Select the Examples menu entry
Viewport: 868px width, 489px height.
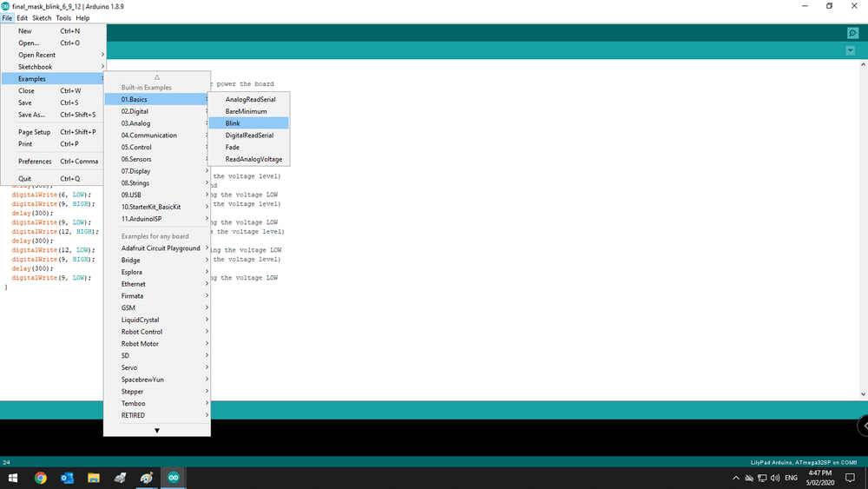click(x=53, y=79)
